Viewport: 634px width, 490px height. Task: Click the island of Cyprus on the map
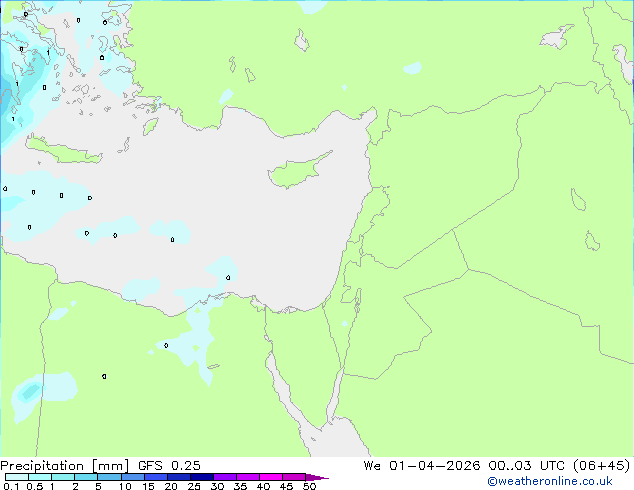tap(296, 172)
